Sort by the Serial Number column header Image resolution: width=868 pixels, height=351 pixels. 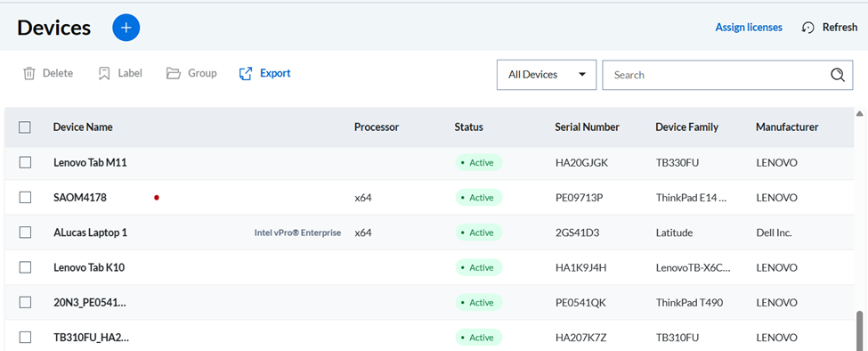[x=587, y=127]
